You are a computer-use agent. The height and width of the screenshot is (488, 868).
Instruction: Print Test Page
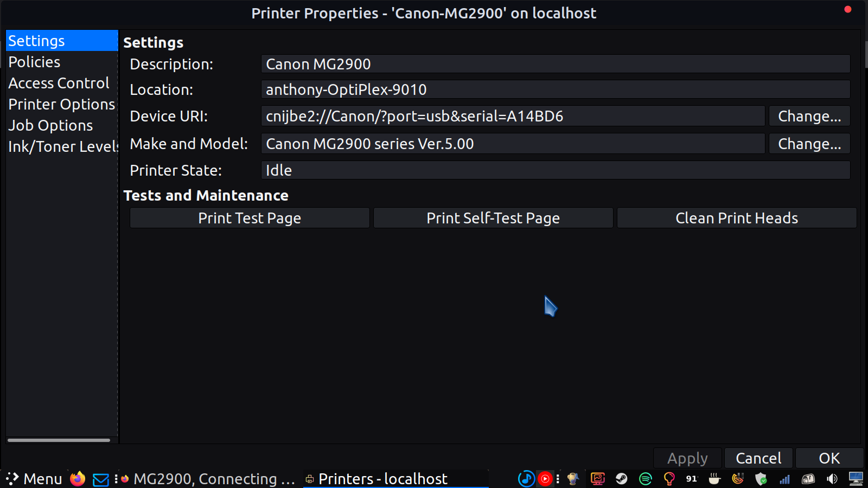click(250, 218)
